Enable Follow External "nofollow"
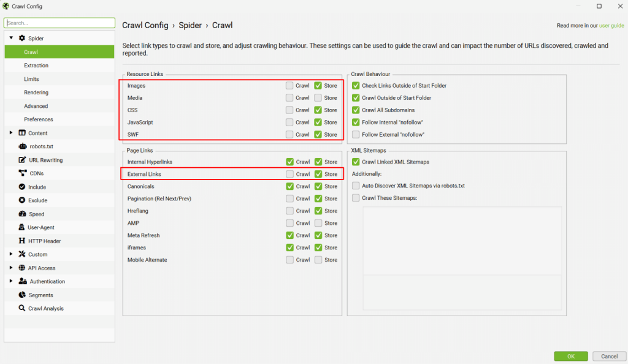628x364 pixels. coord(356,134)
